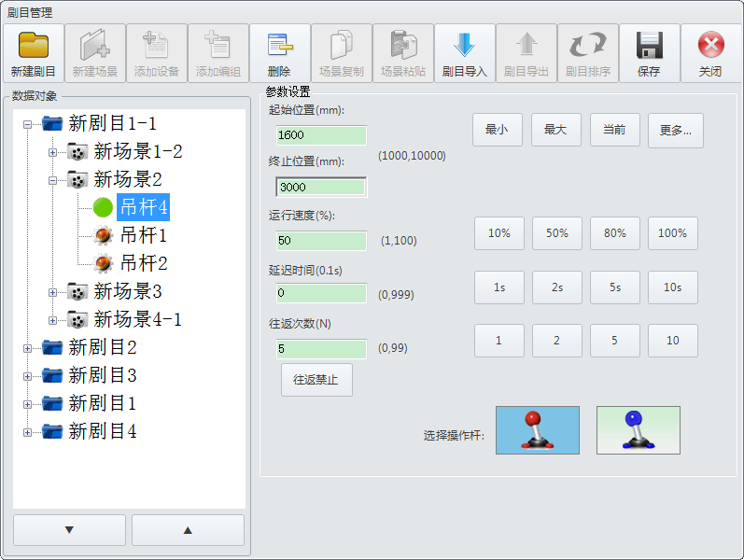The height and width of the screenshot is (560, 744).
Task: Select the red joystick operator icon
Action: (x=537, y=429)
